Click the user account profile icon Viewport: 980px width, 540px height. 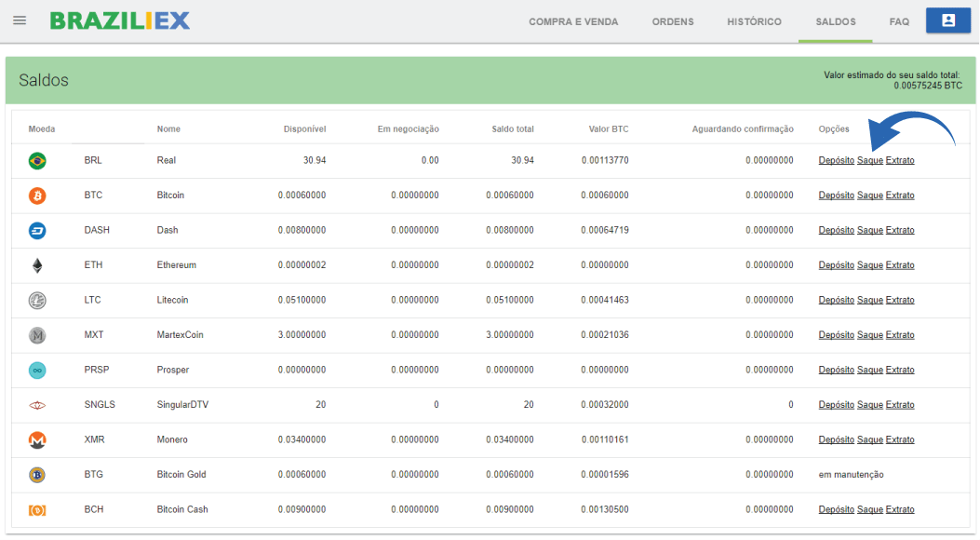click(x=947, y=20)
